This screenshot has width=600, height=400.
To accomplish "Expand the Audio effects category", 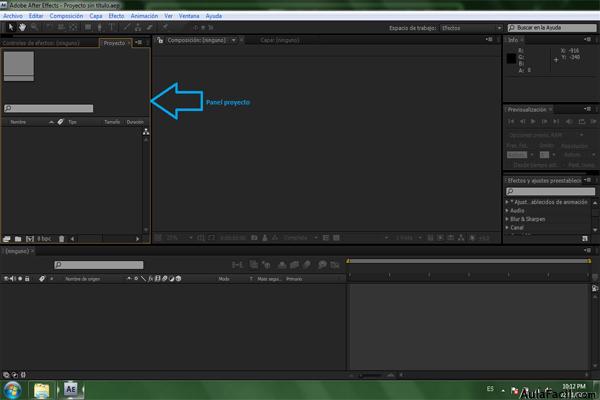I will (507, 211).
